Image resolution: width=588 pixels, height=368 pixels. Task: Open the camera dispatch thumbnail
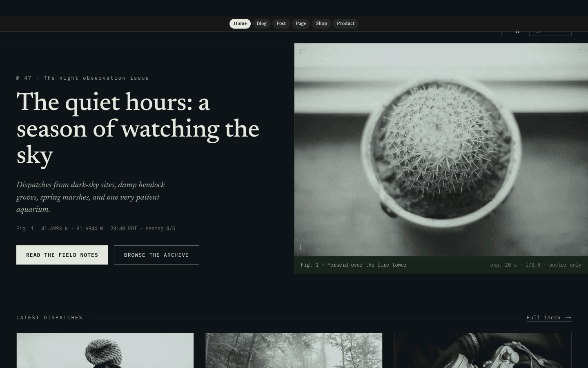pos(483,350)
